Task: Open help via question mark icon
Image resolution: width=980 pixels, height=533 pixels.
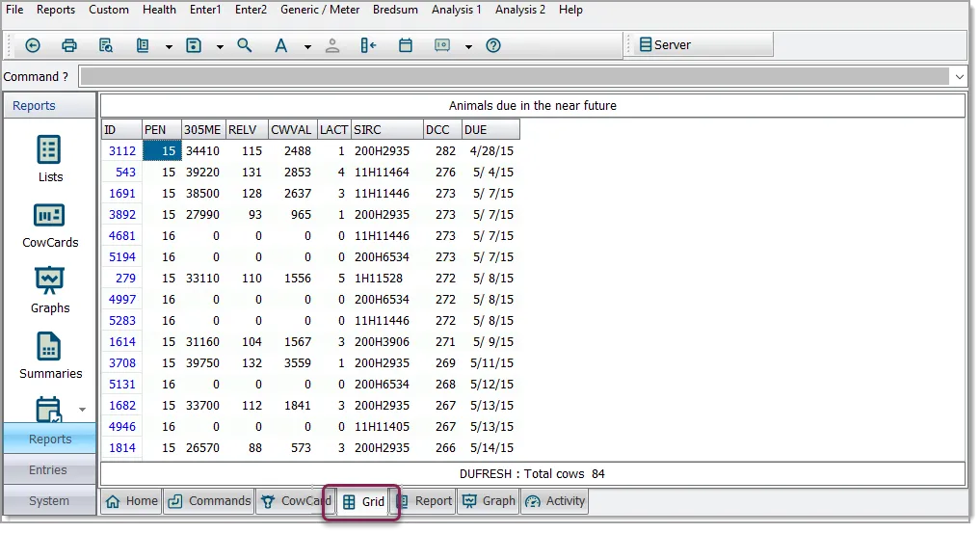Action: pos(493,45)
